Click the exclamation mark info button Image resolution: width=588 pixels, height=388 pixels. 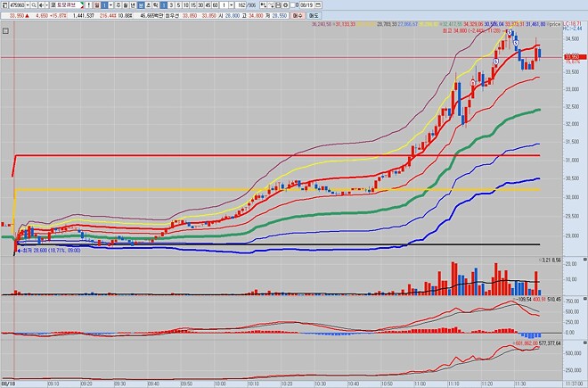88,5
